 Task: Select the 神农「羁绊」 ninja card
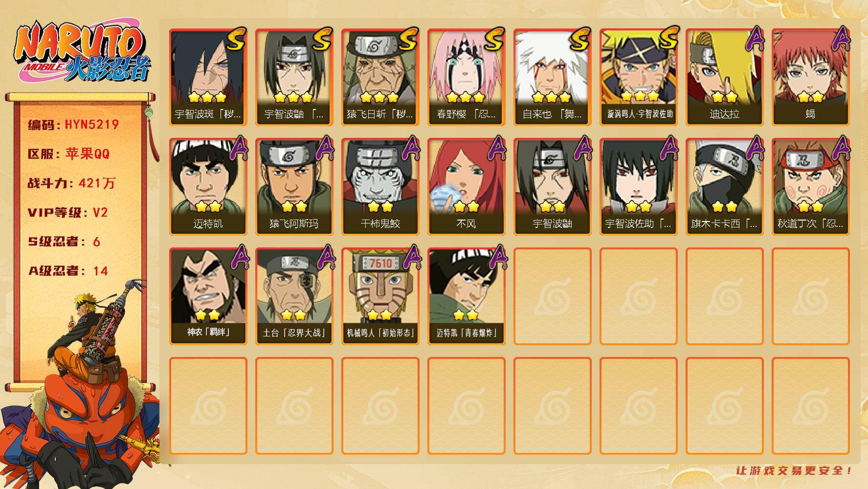click(208, 296)
